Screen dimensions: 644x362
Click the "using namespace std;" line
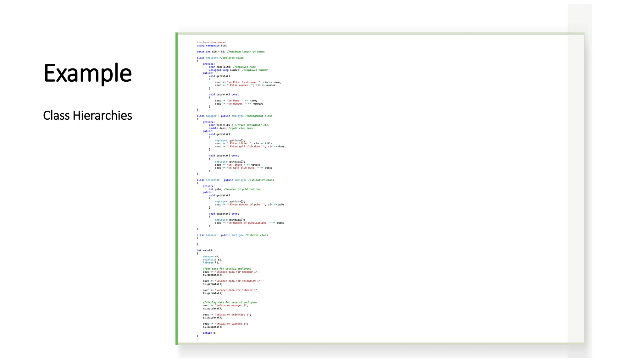[212, 46]
